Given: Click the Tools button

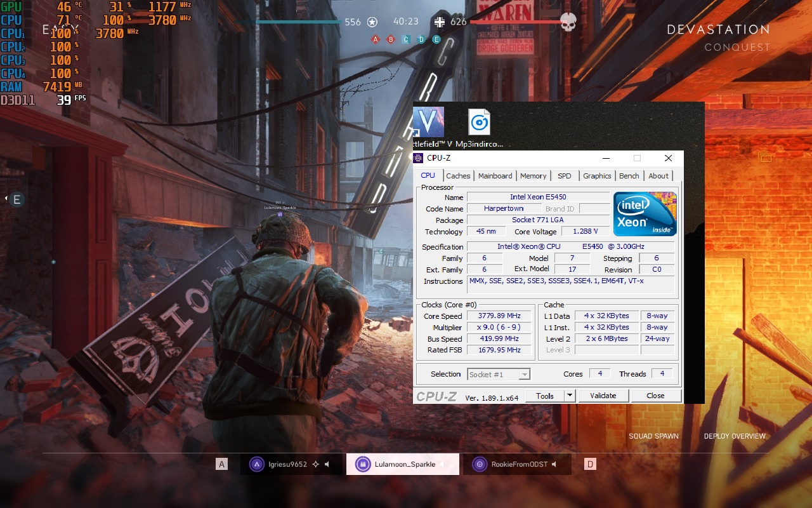Looking at the screenshot, I should pos(545,396).
